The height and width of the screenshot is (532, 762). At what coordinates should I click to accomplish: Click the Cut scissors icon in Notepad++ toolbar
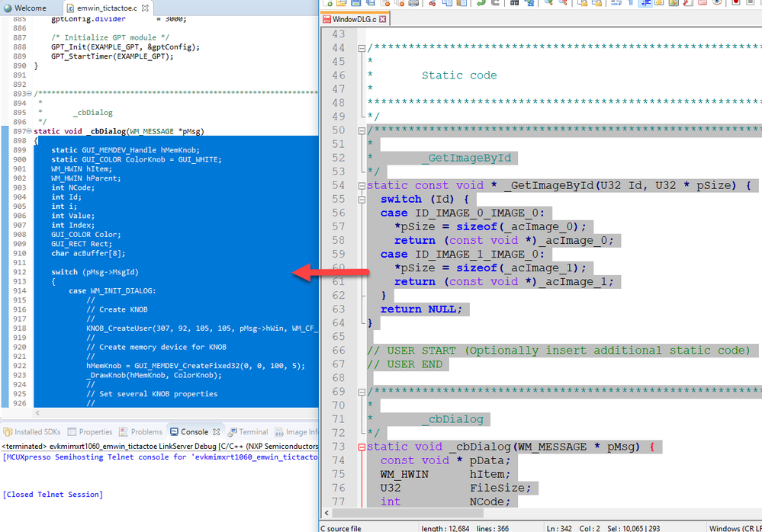[x=432, y=2]
